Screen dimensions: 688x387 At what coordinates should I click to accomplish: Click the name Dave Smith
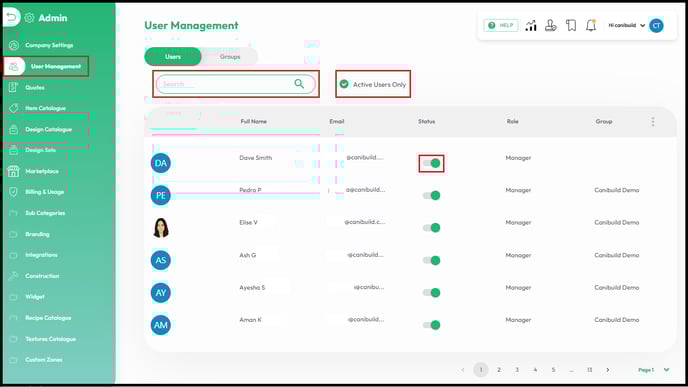[x=256, y=158]
